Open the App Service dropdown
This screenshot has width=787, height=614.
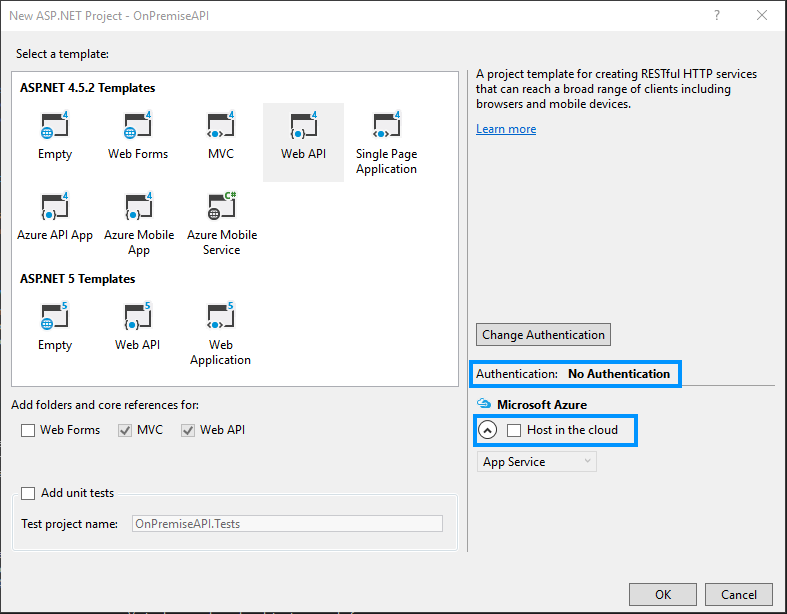point(537,462)
